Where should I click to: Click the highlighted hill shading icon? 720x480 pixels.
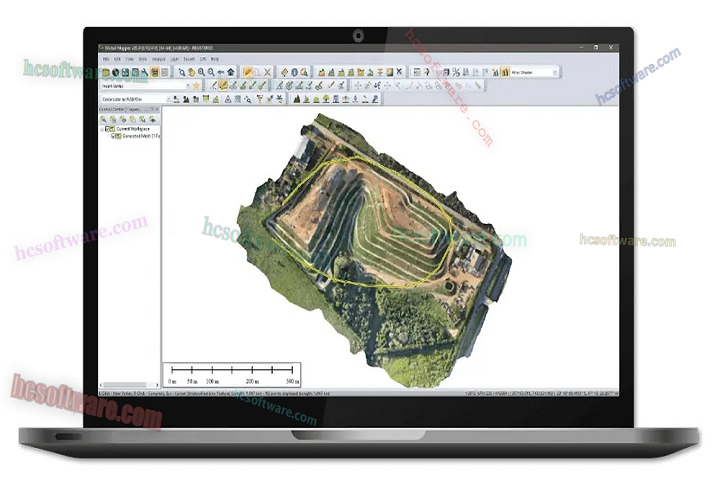click(x=505, y=72)
